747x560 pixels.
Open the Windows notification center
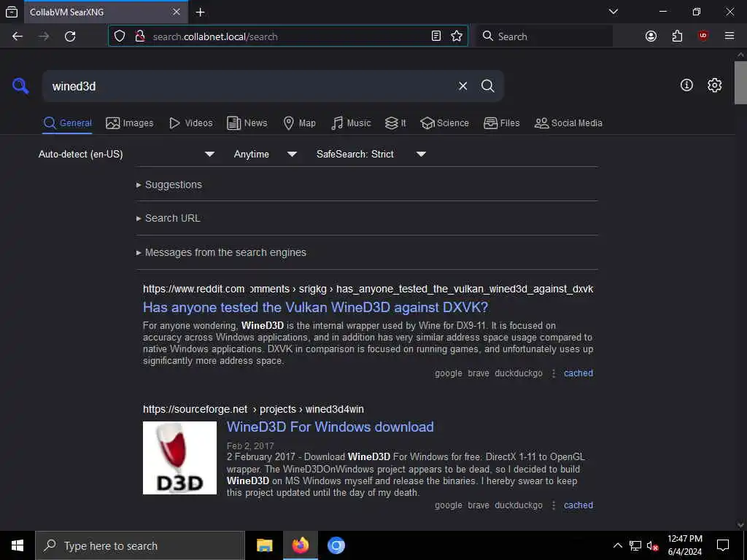click(723, 545)
